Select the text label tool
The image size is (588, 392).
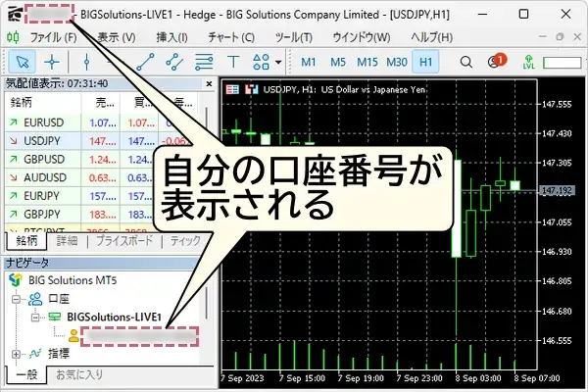[x=233, y=62]
